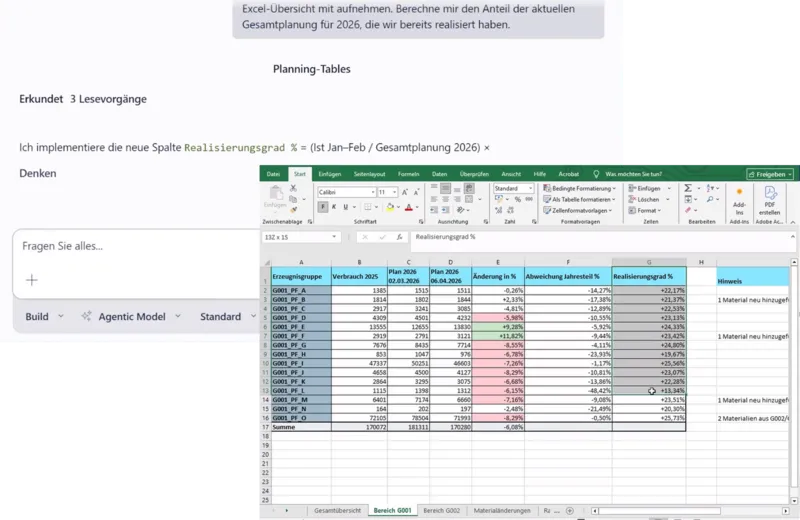Click the AutoSum sigma icon
The image size is (800, 520).
click(x=688, y=188)
